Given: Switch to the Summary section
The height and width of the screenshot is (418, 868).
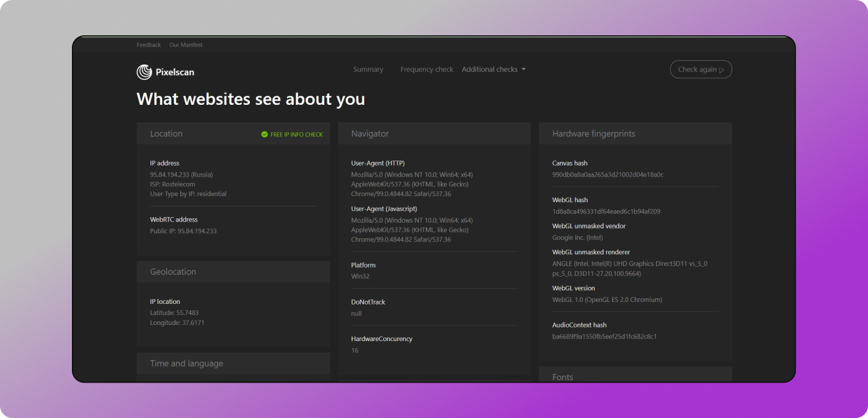Looking at the screenshot, I should [368, 69].
